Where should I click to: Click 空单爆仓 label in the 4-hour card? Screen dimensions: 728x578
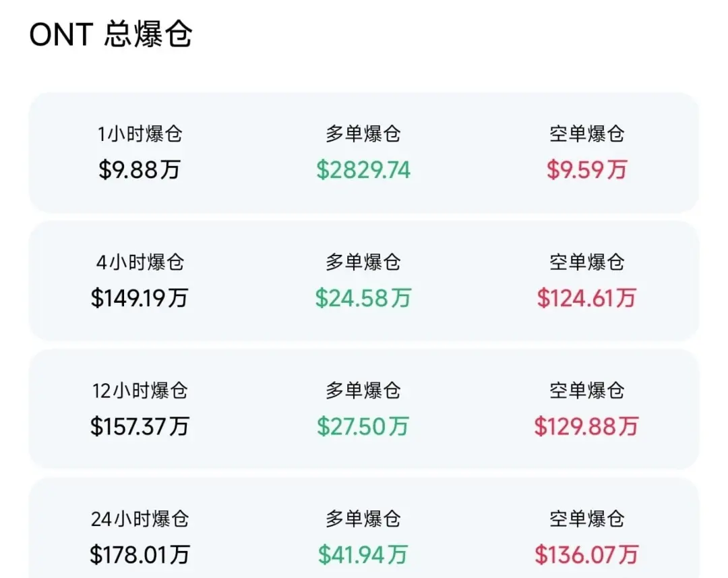586,262
